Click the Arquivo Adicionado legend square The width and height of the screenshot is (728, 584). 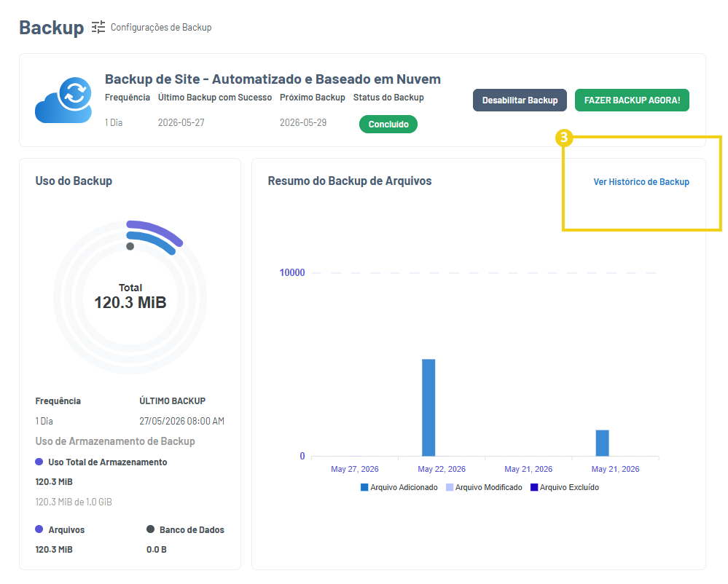coord(364,488)
